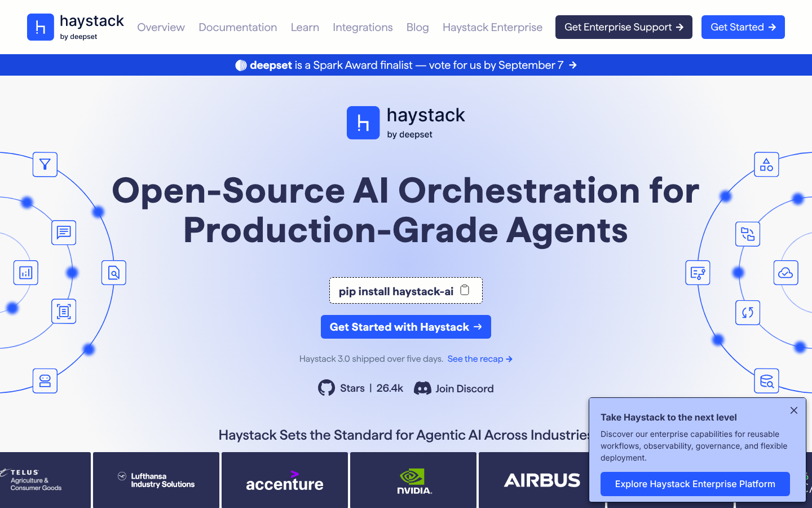Click the deepset logo icon in the banner
Image resolution: width=812 pixels, height=508 pixels.
241,65
